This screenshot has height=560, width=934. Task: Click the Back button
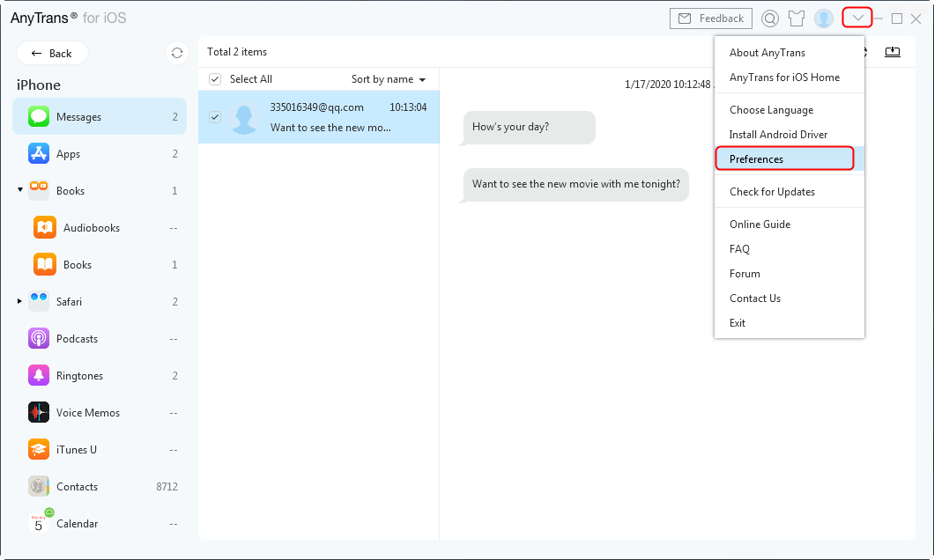[x=52, y=53]
